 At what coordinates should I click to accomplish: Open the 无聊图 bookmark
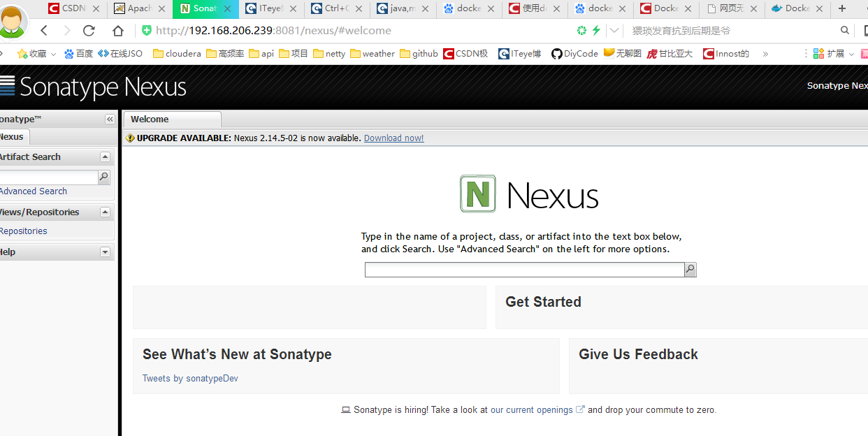[x=623, y=54]
